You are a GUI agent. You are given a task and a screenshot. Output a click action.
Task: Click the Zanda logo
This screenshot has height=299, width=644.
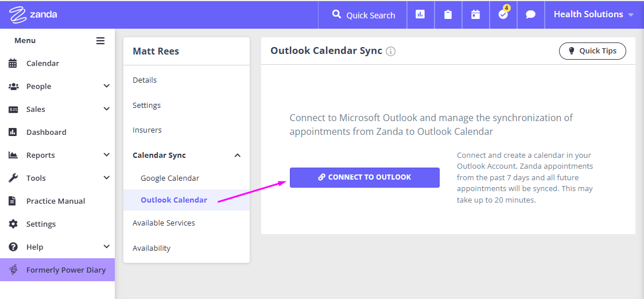[33, 14]
